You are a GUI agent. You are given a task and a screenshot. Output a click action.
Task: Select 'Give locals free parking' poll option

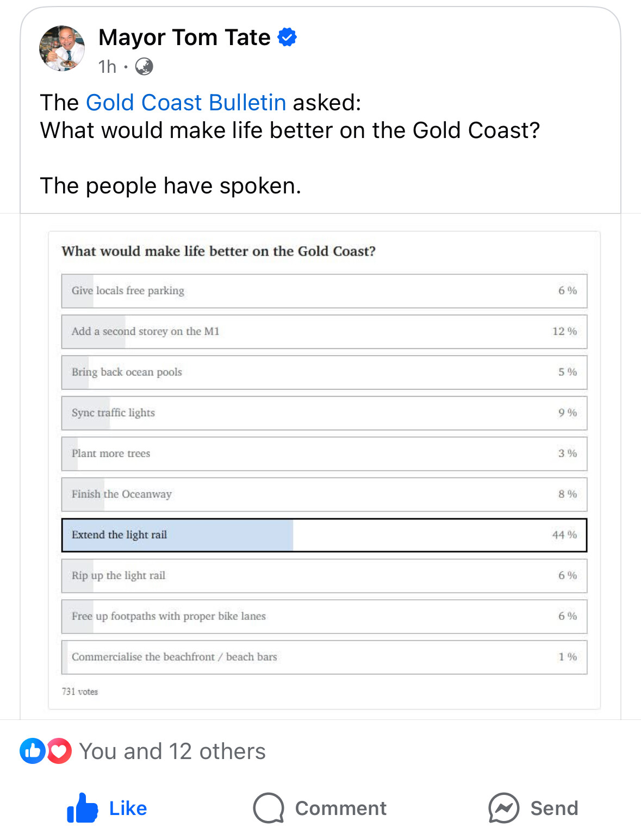tap(324, 291)
